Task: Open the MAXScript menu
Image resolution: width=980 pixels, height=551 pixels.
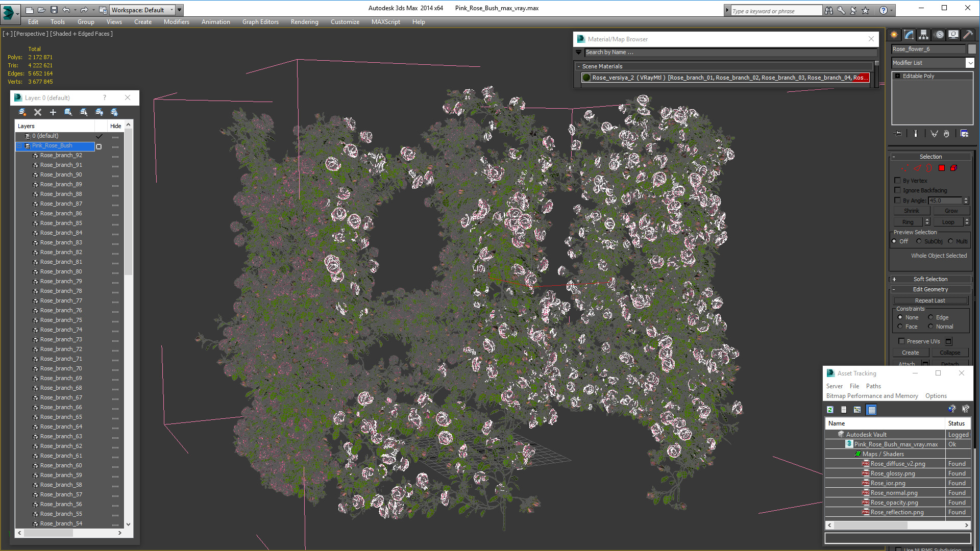Action: pos(385,22)
